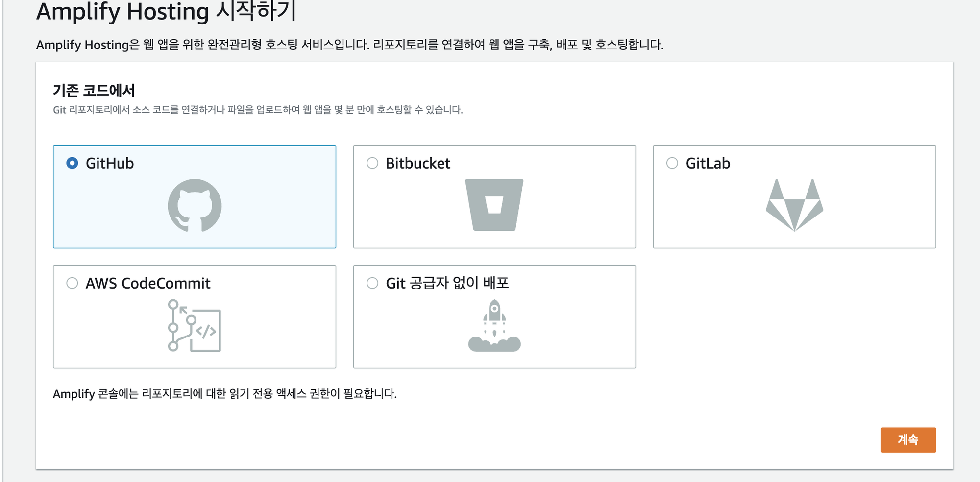Click the GitLab fox logo
980x482 pixels.
[x=794, y=205]
